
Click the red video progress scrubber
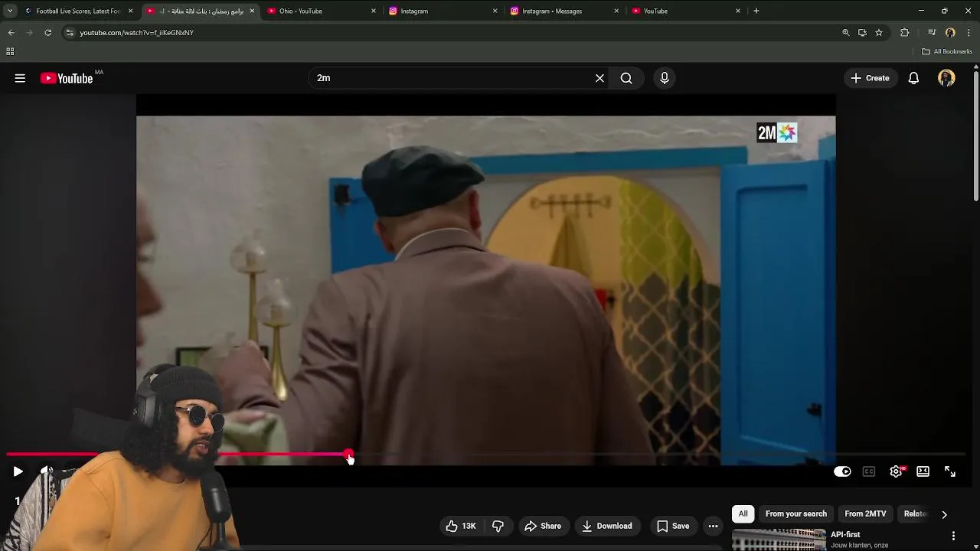[349, 455]
